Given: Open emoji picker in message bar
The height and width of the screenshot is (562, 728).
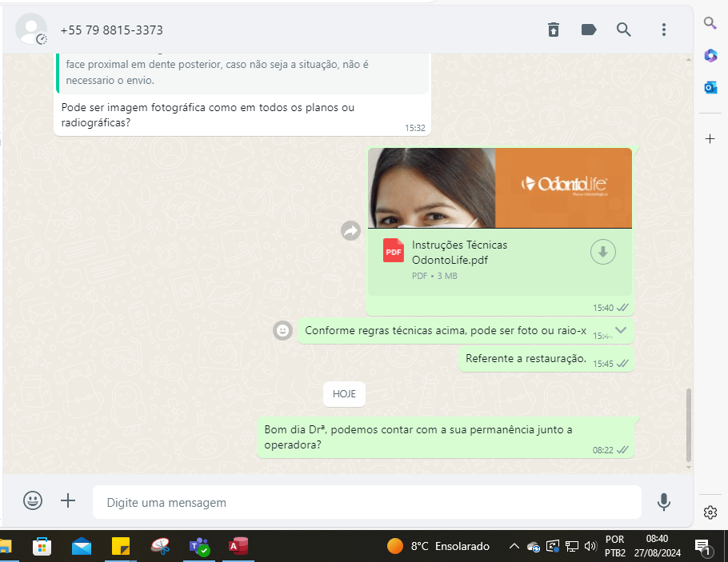Looking at the screenshot, I should point(33,500).
